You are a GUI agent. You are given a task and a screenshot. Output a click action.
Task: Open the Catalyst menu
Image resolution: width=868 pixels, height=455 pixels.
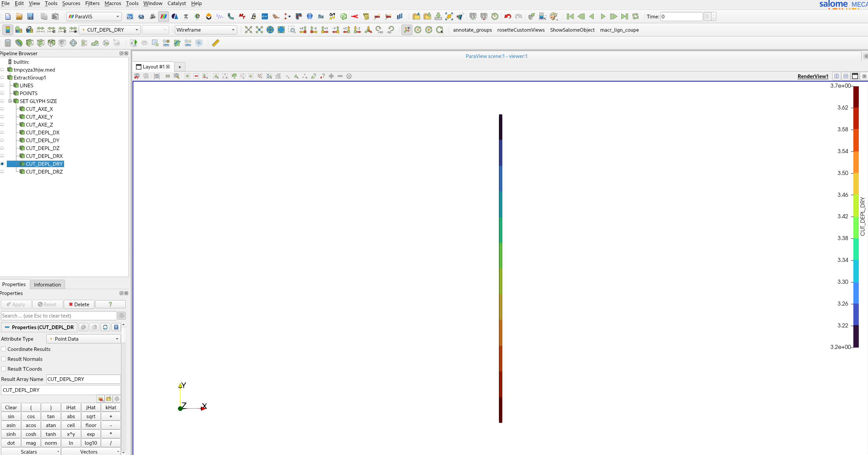[177, 3]
